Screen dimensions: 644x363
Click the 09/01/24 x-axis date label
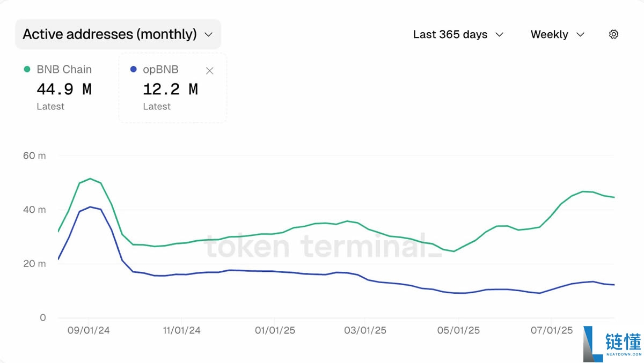(89, 330)
